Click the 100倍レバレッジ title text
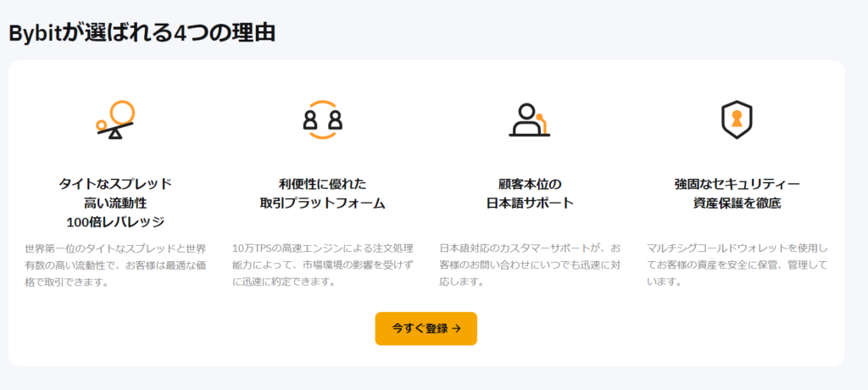Viewport: 868px width, 390px height. pyautogui.click(x=115, y=222)
